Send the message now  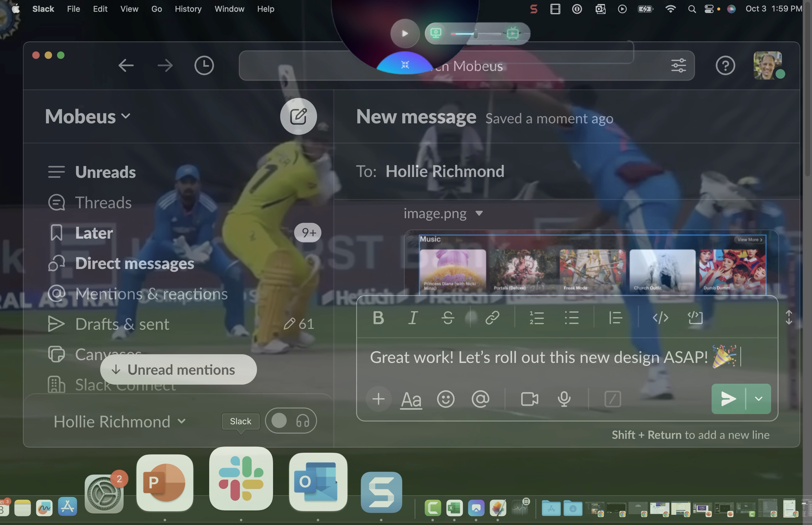pos(729,399)
